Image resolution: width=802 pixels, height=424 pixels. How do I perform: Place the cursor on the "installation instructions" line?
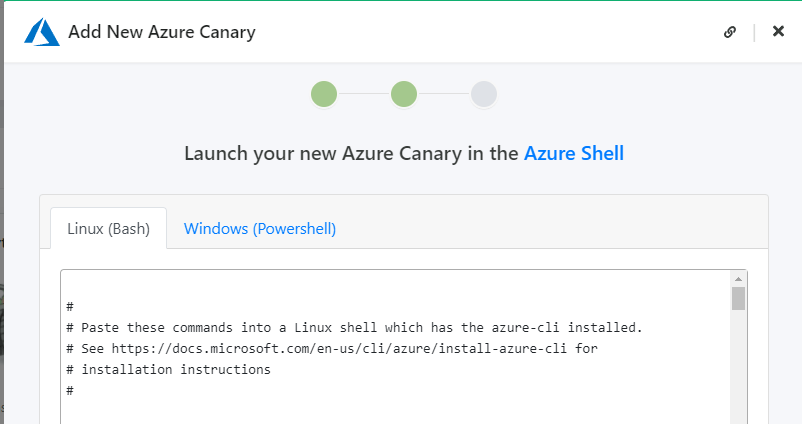coord(175,369)
